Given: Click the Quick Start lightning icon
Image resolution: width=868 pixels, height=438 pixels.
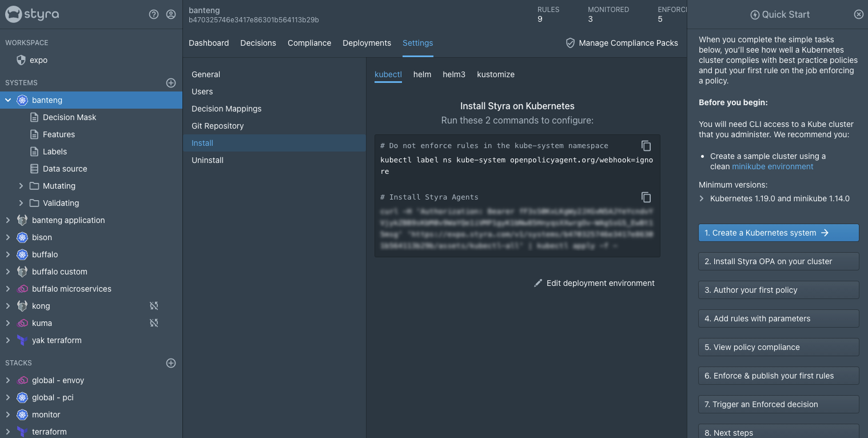Looking at the screenshot, I should click(x=755, y=15).
